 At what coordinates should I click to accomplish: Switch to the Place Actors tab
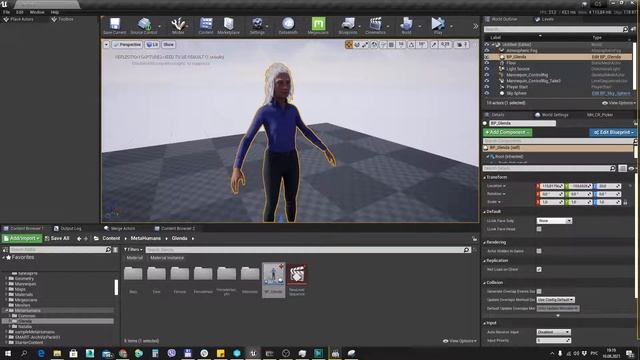click(x=19, y=19)
